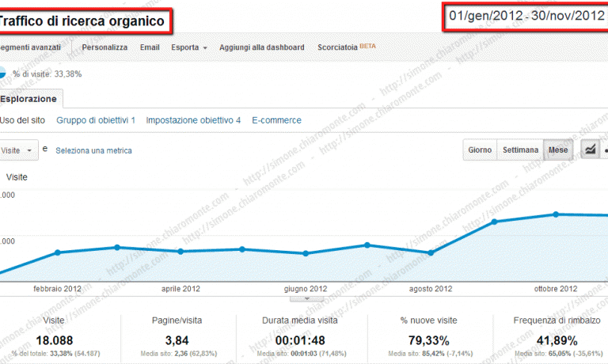This screenshot has height=364, width=608.
Task: Click the Visite value 18.088
Action: pyautogui.click(x=55, y=340)
